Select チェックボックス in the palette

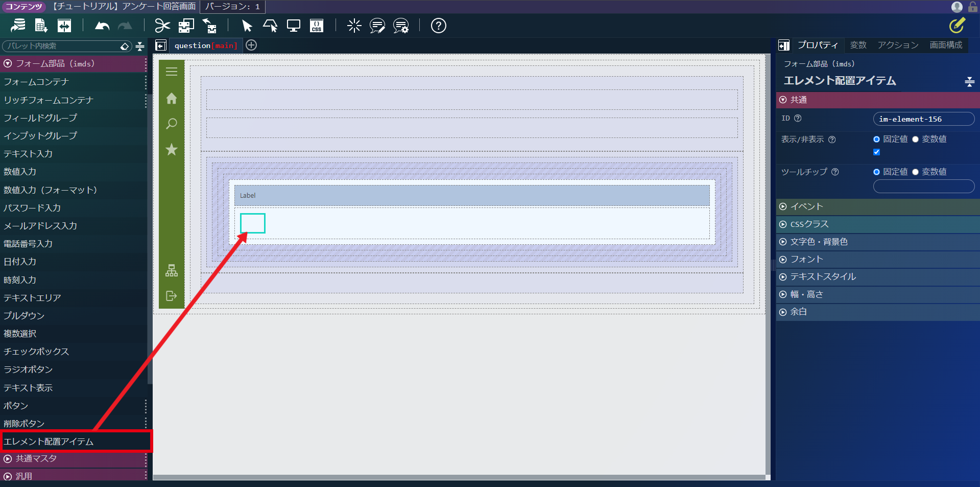73,352
